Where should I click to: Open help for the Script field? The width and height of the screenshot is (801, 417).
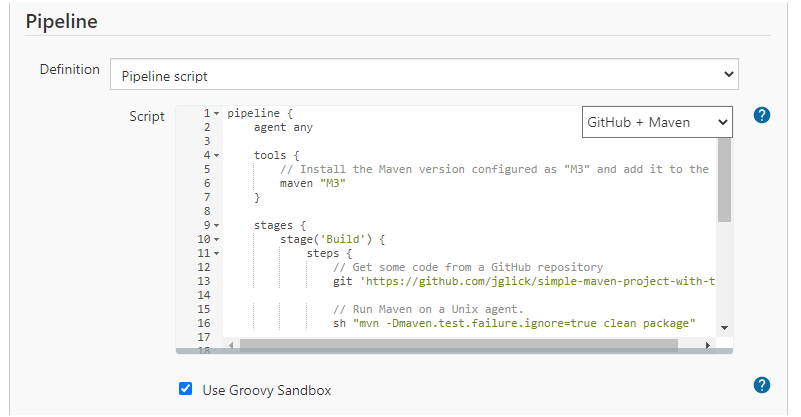point(762,115)
